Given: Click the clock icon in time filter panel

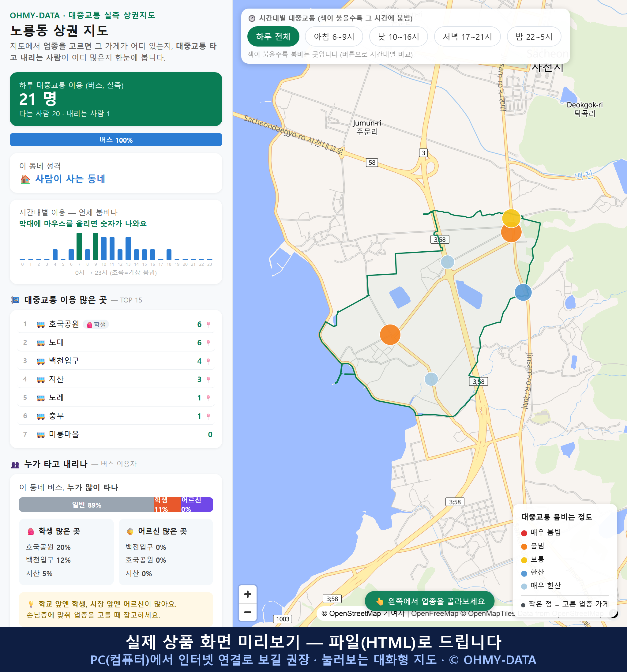Looking at the screenshot, I should point(252,18).
